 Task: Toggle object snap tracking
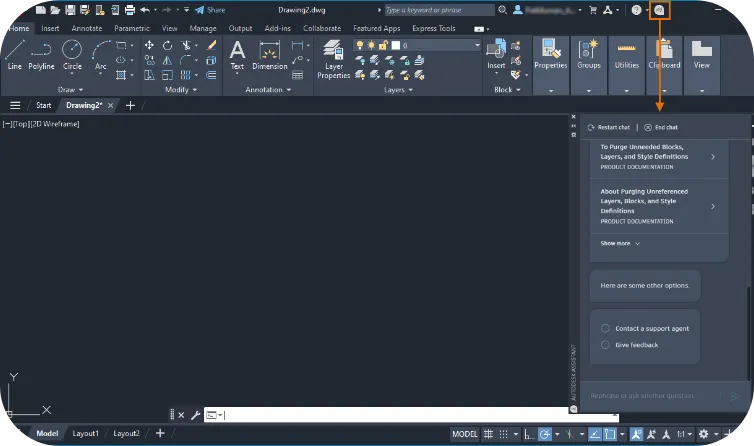coord(595,434)
